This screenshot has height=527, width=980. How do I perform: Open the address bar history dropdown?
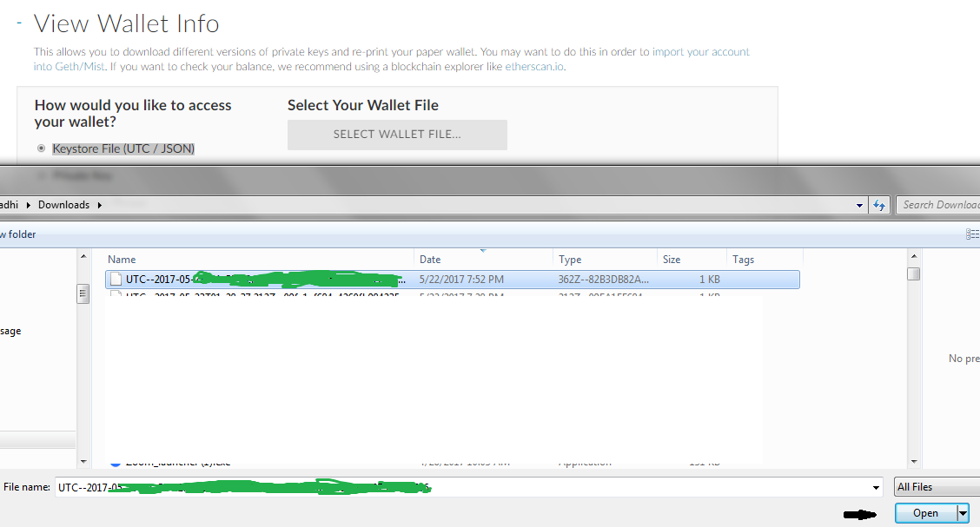(859, 205)
